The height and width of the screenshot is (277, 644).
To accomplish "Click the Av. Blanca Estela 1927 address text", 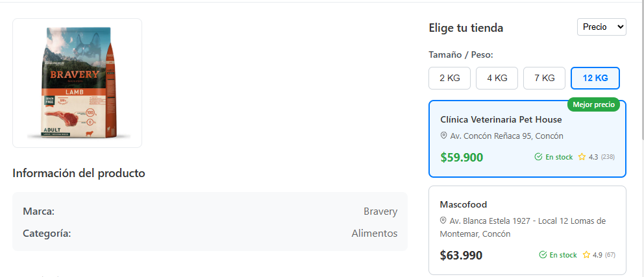I will [x=527, y=221].
